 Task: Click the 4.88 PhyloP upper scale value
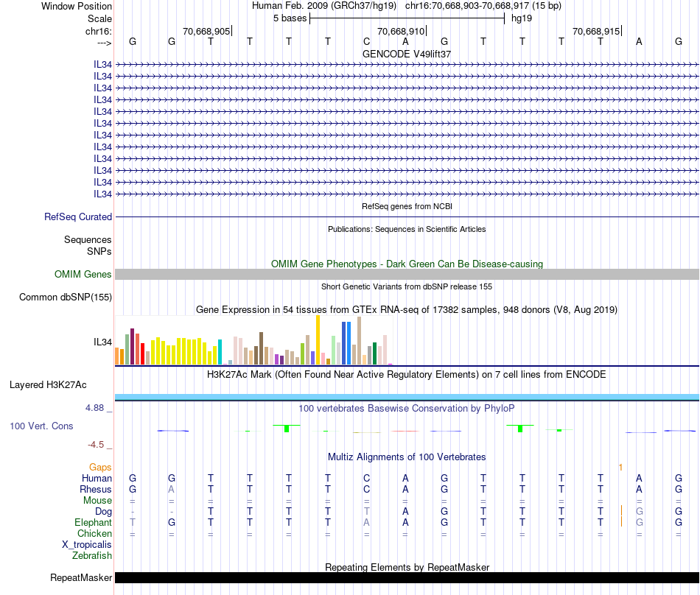pos(94,408)
